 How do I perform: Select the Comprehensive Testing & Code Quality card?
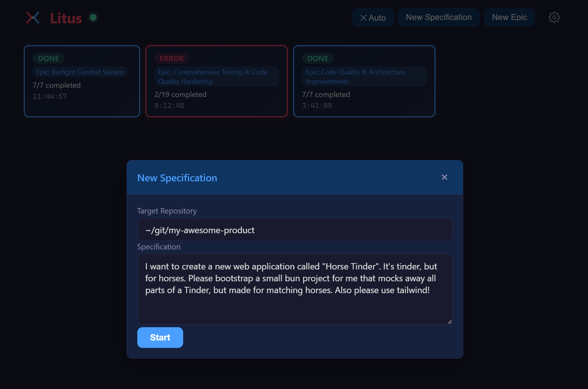click(216, 81)
